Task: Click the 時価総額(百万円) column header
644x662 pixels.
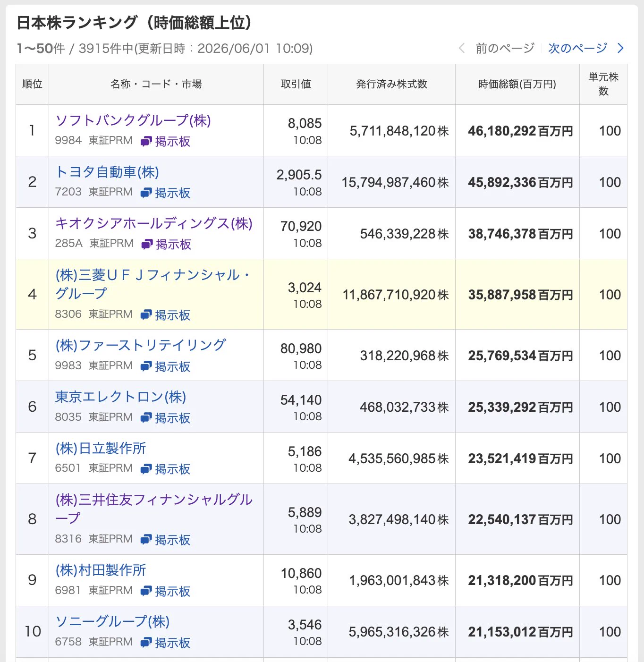Action: tap(517, 84)
